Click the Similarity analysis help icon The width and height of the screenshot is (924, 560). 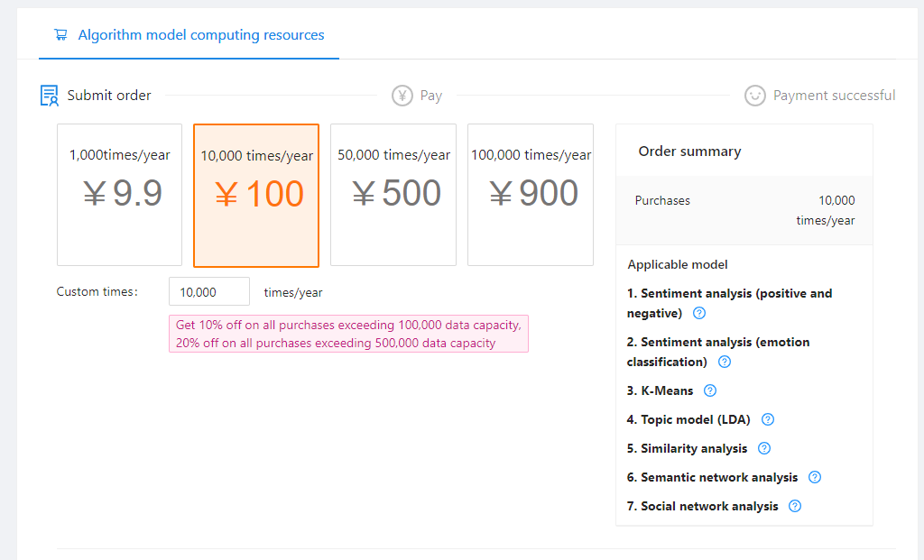click(x=764, y=449)
